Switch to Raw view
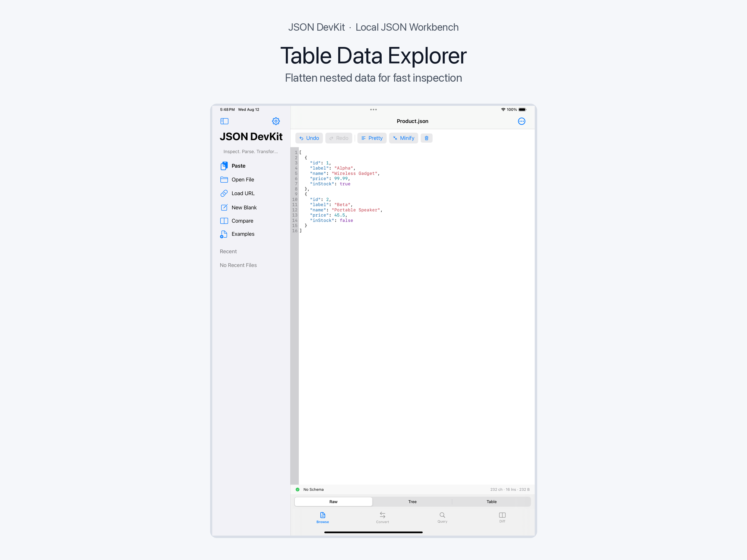The width and height of the screenshot is (747, 560). tap(333, 502)
